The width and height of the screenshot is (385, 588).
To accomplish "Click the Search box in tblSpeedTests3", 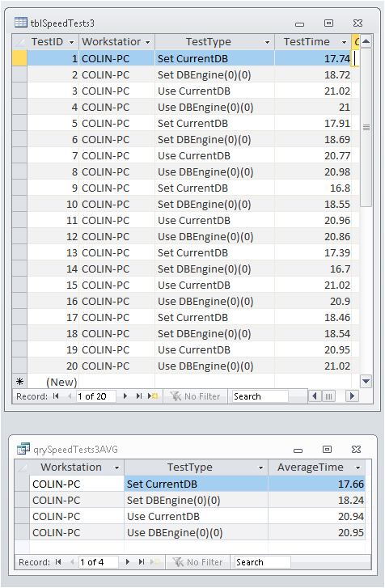I will tap(260, 396).
